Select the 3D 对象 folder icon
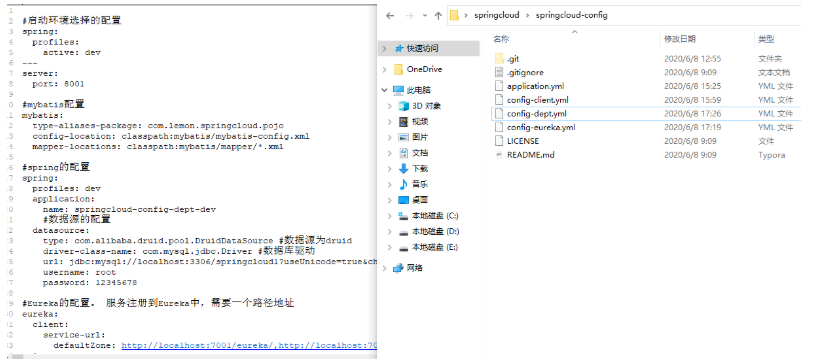The width and height of the screenshot is (814, 363). pos(403,106)
